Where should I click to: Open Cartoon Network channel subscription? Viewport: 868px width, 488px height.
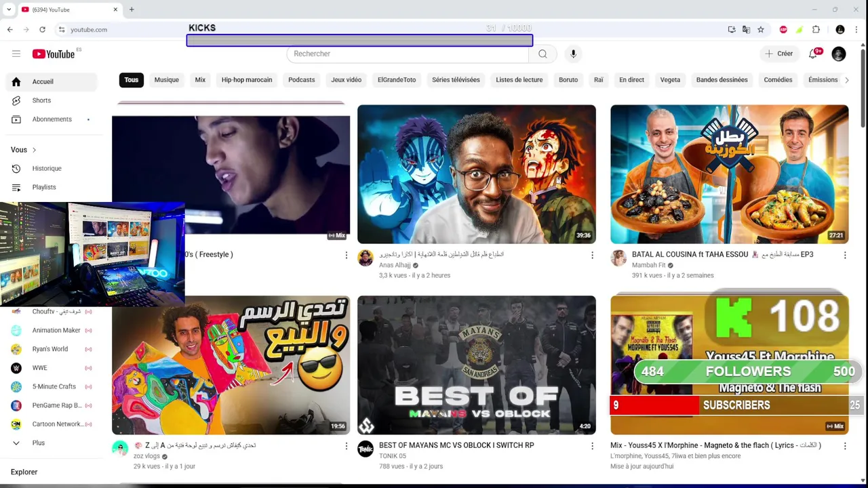[x=53, y=424]
